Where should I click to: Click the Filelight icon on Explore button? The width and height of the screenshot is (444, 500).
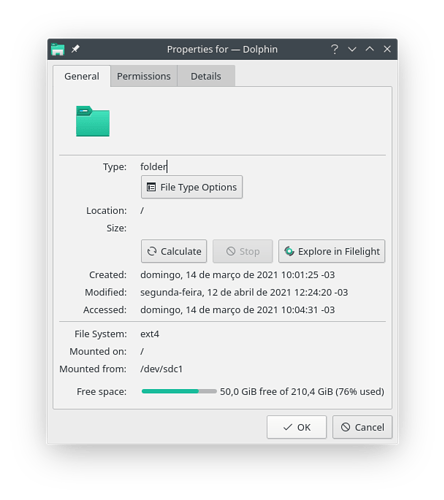(x=289, y=251)
